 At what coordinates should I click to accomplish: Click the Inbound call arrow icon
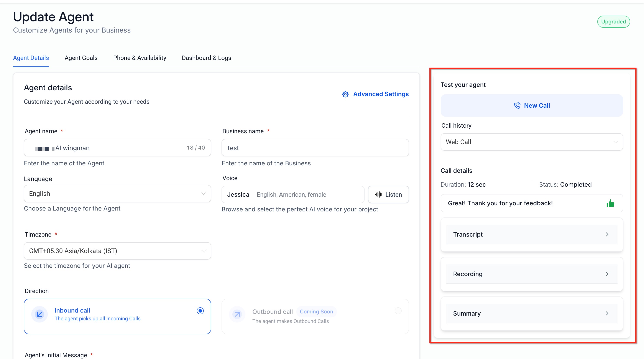coord(39,314)
